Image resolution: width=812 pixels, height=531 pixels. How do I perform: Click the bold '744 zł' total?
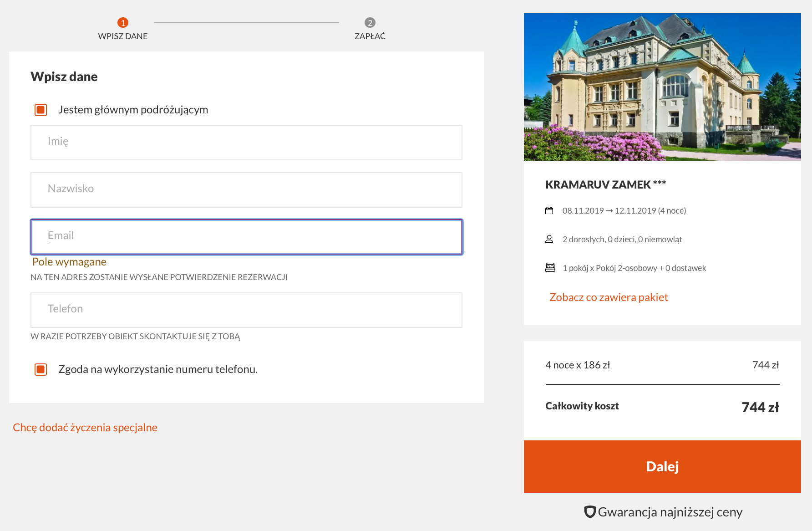tap(760, 407)
